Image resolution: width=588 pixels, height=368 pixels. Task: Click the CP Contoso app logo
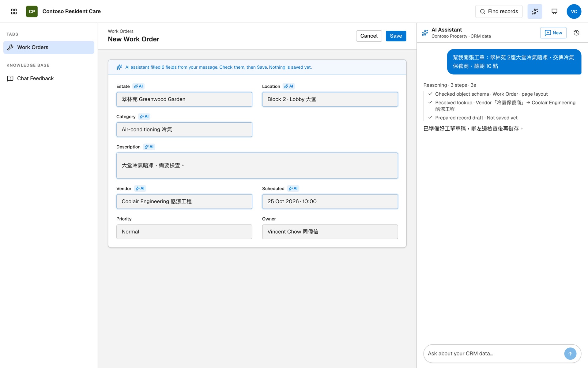click(32, 11)
